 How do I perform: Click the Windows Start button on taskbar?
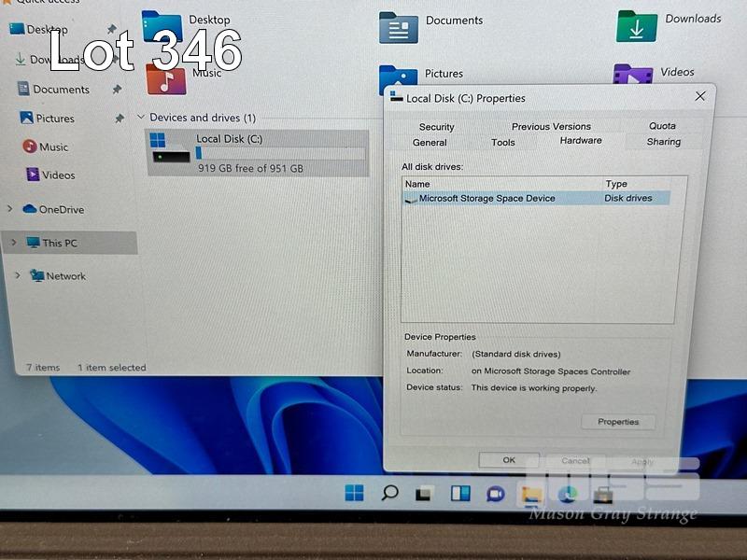[355, 493]
